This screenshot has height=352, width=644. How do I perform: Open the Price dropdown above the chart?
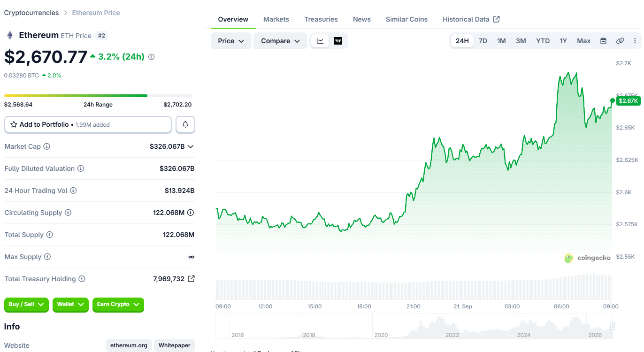click(x=231, y=41)
